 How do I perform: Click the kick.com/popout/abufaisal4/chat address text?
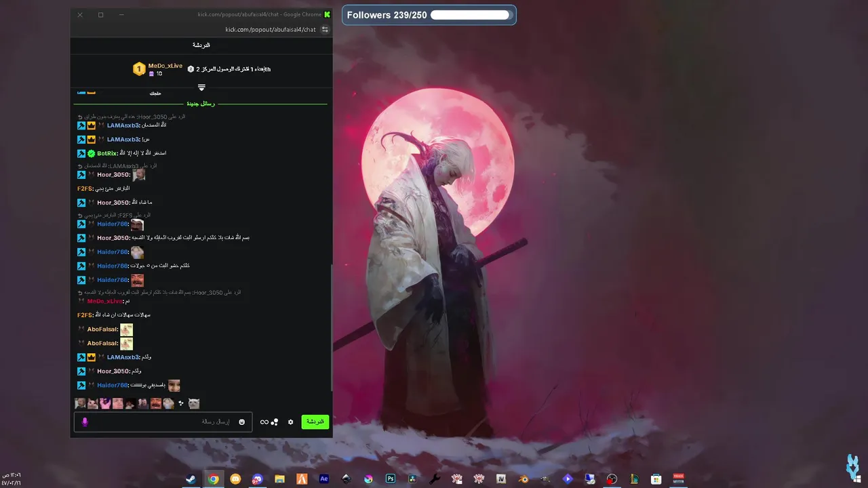271,29
